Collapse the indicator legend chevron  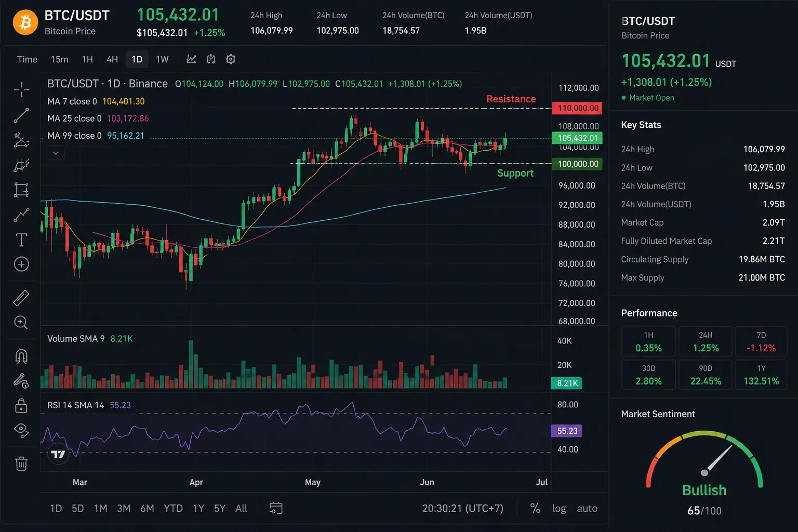pyautogui.click(x=56, y=153)
